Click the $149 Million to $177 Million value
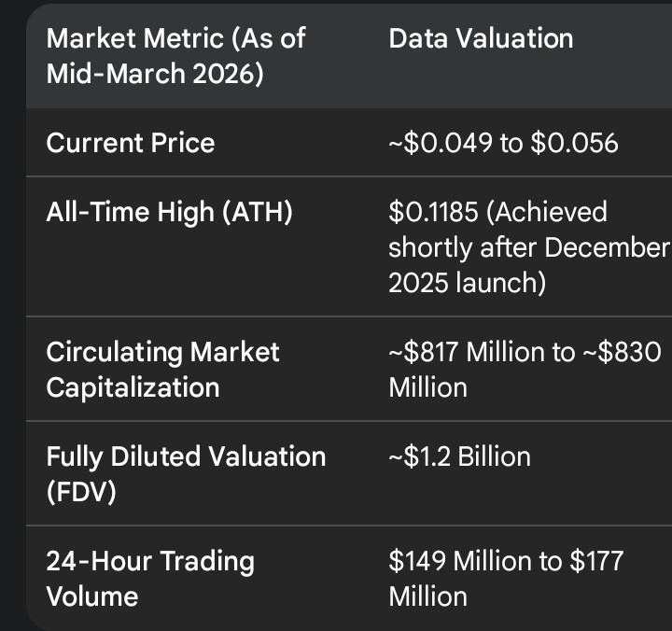This screenshot has height=631, width=672. (505, 579)
